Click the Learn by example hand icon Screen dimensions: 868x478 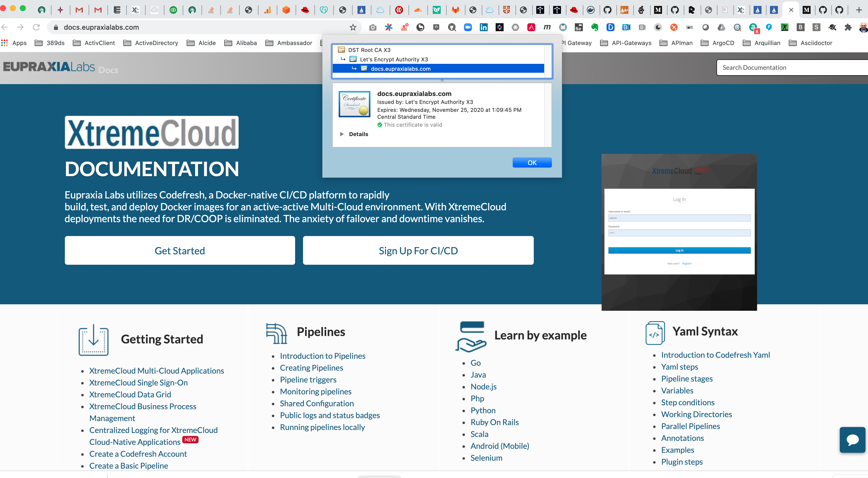tap(471, 336)
